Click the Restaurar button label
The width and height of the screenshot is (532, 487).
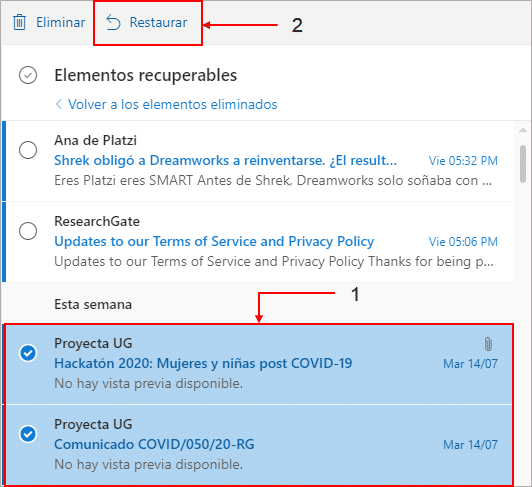click(158, 22)
